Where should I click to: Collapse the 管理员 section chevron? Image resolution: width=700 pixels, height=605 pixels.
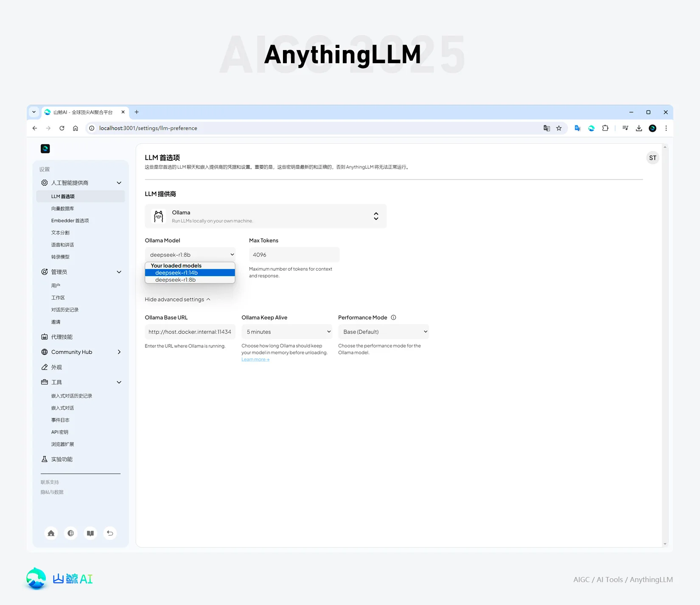[119, 272]
